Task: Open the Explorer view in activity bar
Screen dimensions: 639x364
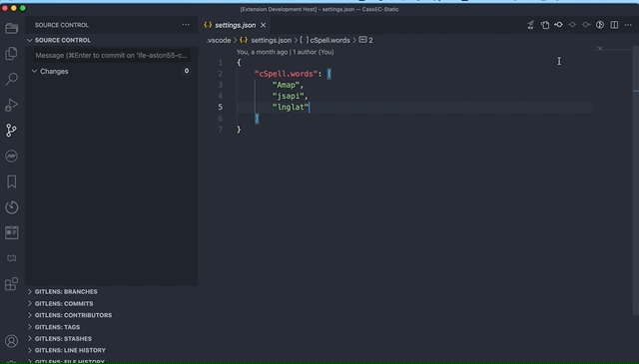Action: 11,53
